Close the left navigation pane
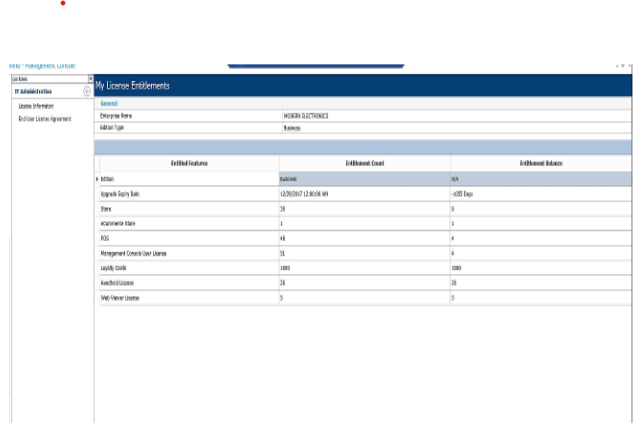Screen dimensions: 638x427 90,78
